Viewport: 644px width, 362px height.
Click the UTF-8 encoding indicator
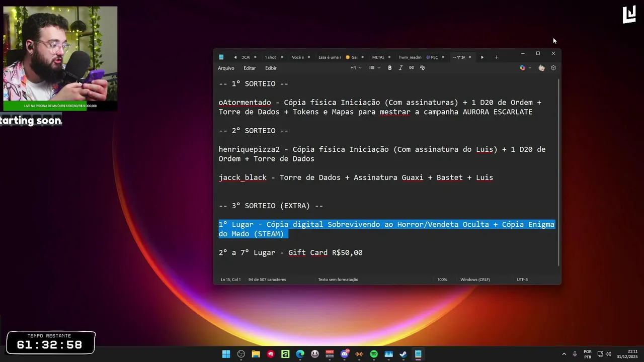[x=522, y=280]
